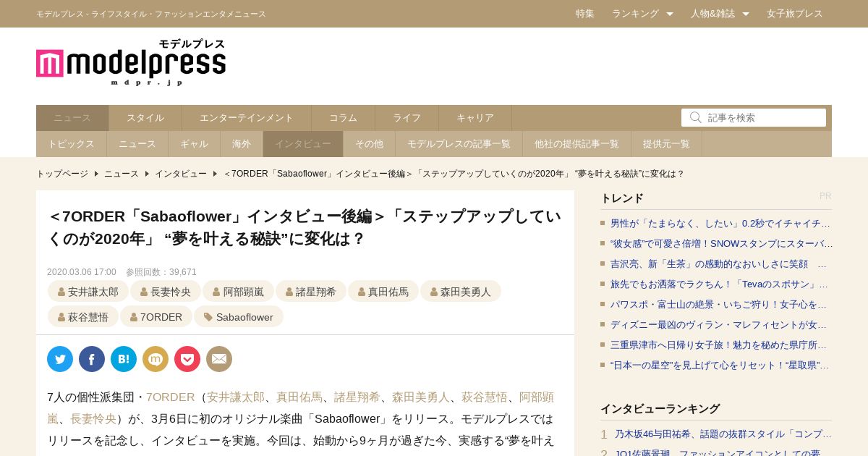Click the 阿部顕嵐 person tag
The height and width of the screenshot is (456, 868).
click(238, 292)
